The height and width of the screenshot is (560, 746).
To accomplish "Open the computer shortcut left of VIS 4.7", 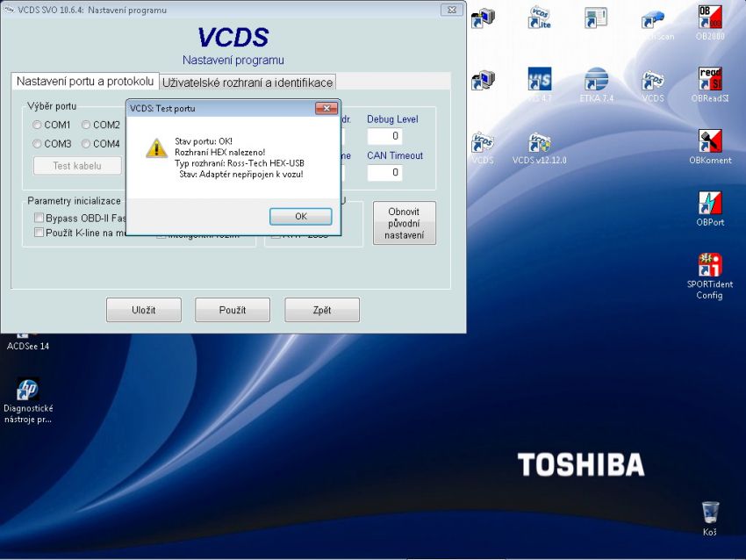I will [x=483, y=80].
